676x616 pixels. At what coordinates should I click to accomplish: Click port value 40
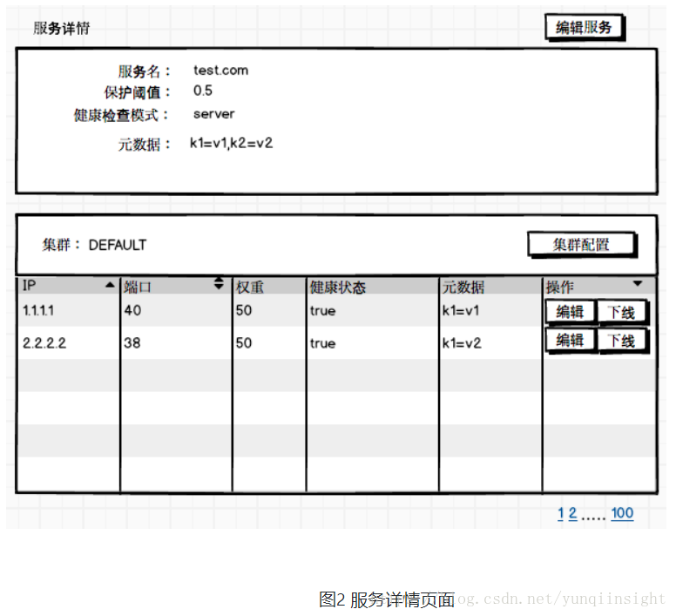click(x=132, y=310)
